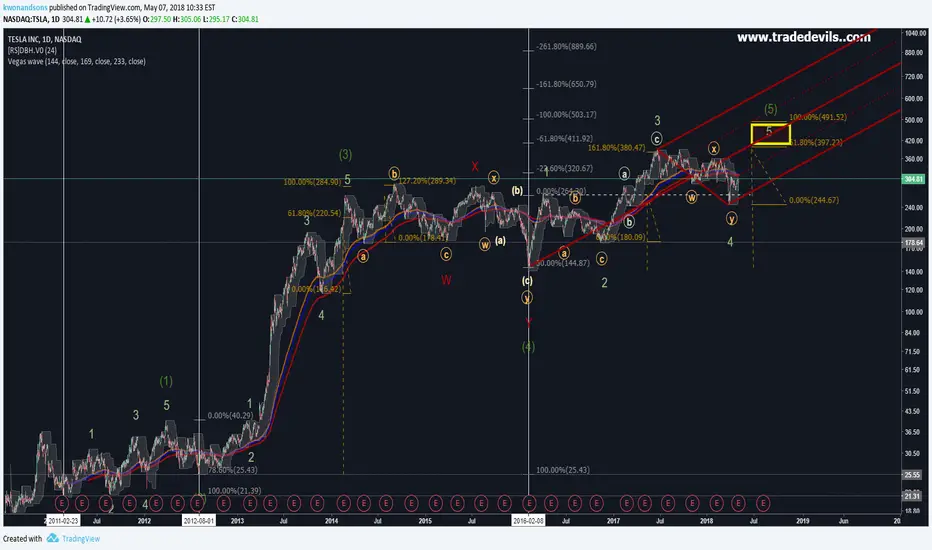This screenshot has width=932, height=550.
Task: Click the 2011-02-23 date label on the time axis
Action: (63, 521)
